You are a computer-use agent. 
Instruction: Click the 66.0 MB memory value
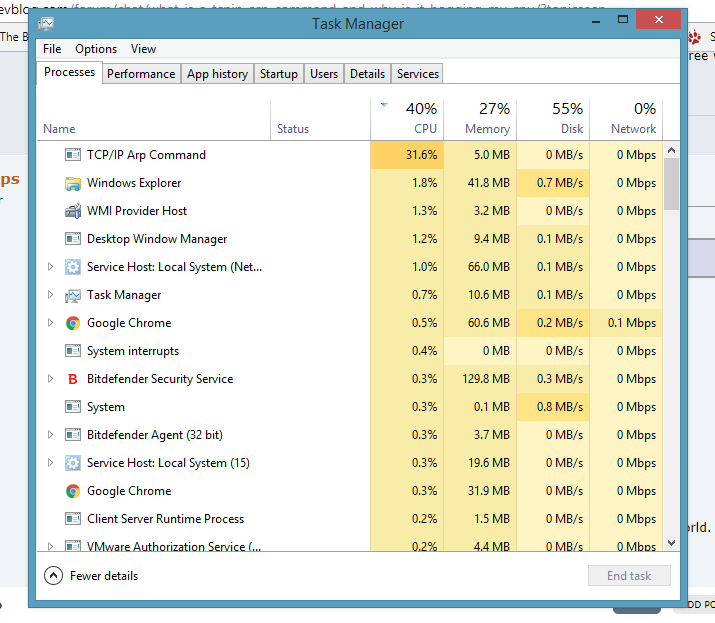point(489,267)
